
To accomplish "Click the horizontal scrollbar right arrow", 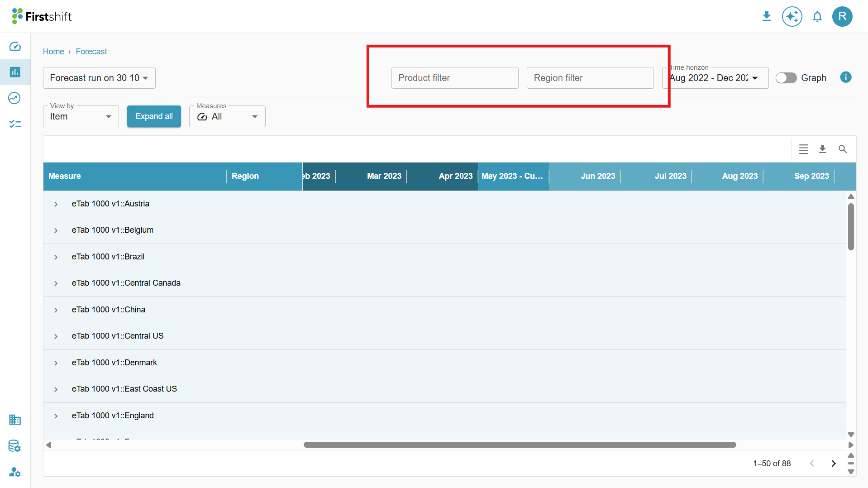I will click(x=851, y=445).
